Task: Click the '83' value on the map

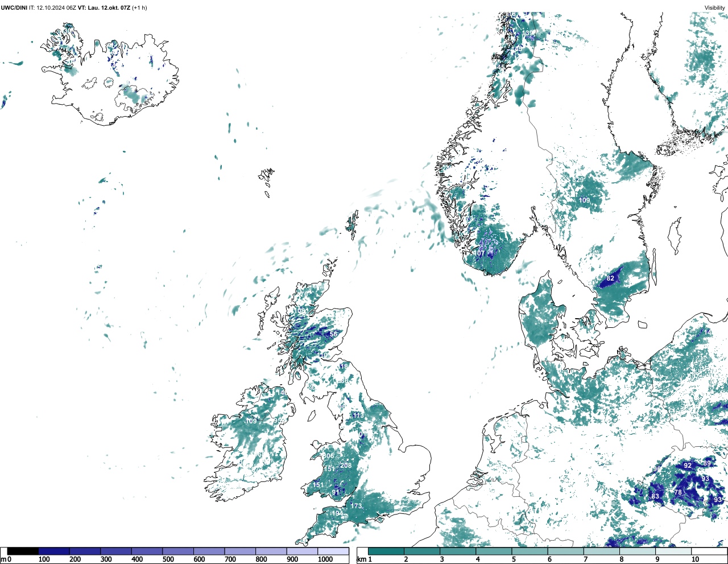Action: [x=655, y=497]
